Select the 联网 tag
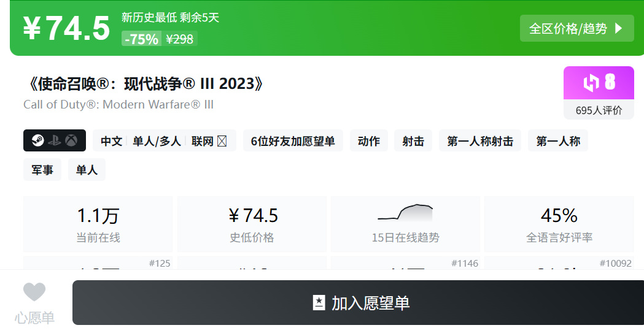 point(202,141)
